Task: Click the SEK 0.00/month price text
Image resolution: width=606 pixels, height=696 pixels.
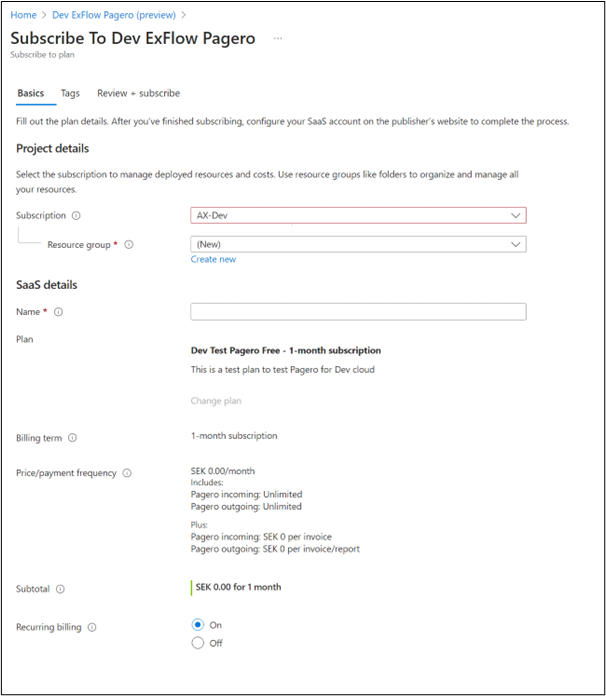Action: [x=223, y=471]
